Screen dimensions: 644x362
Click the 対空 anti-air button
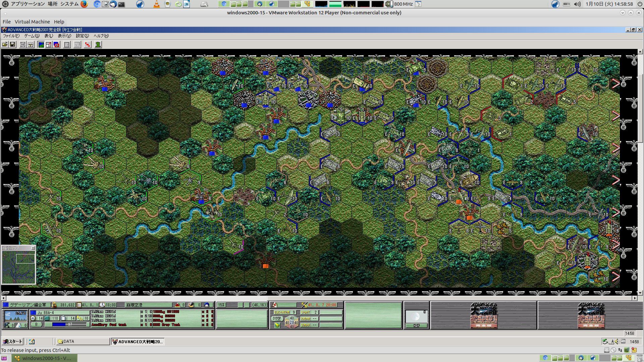(277, 319)
